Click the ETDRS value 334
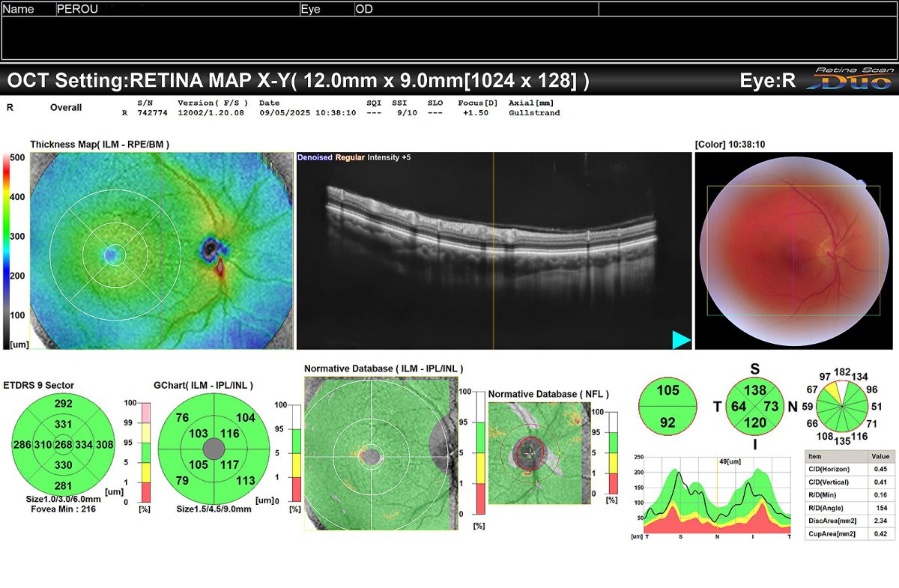Image resolution: width=899 pixels, height=588 pixels. (x=83, y=445)
